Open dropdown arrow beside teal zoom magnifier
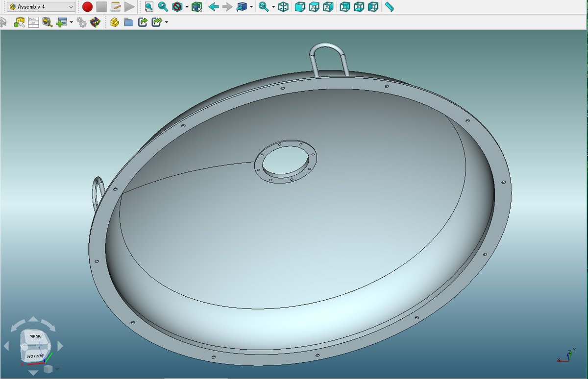Viewport: 588px width, 379px height. click(273, 7)
